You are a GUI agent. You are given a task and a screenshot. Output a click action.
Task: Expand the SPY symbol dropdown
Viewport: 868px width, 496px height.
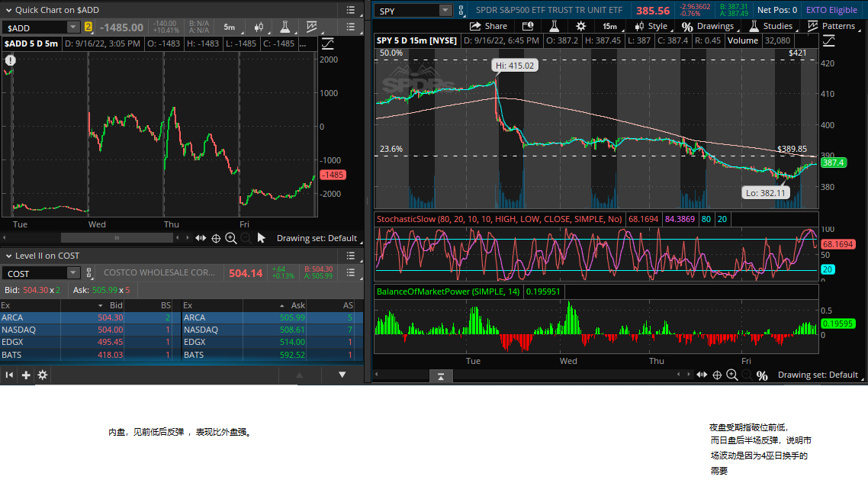coord(445,11)
